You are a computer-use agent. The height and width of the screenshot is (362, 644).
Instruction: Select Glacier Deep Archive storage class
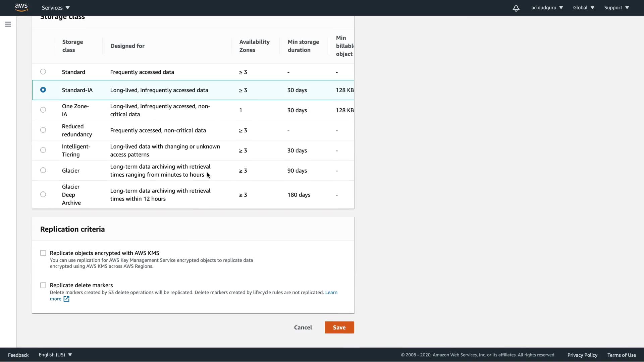click(x=43, y=194)
